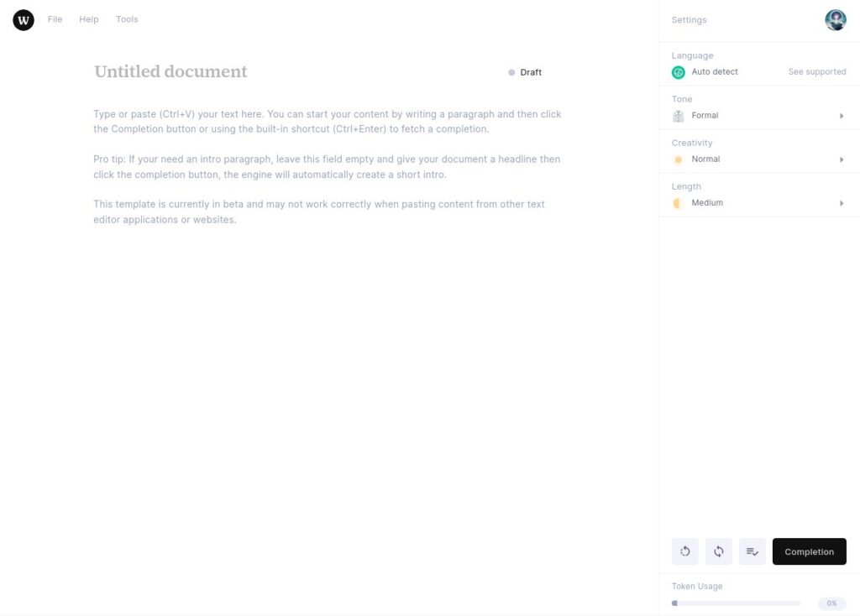Click the black W logo icon
The height and width of the screenshot is (616, 860).
click(24, 20)
